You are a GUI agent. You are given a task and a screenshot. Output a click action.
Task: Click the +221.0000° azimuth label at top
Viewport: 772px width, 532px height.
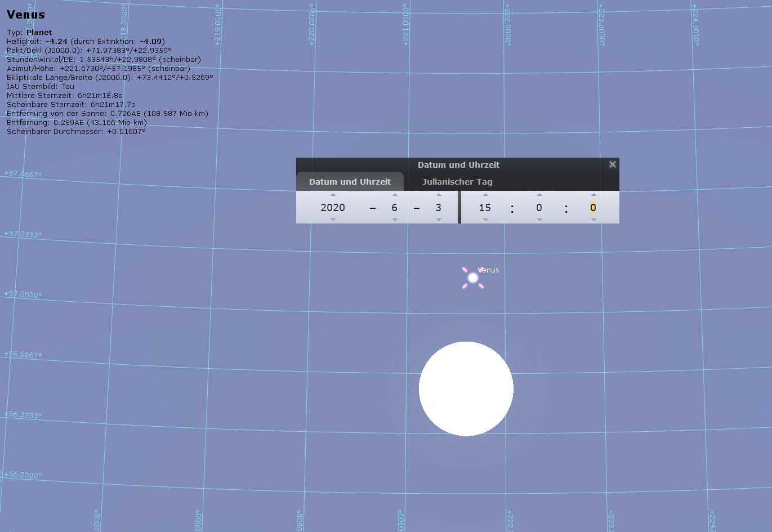(405, 25)
